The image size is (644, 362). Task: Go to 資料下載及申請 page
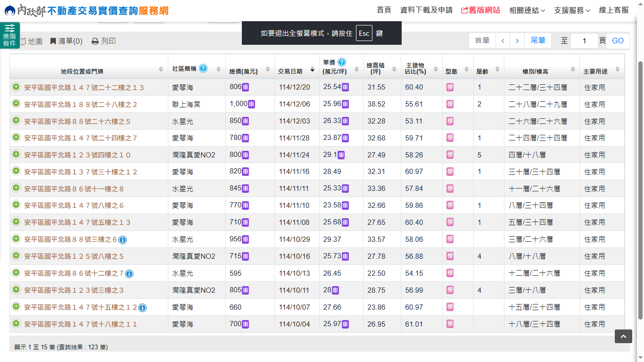click(426, 10)
